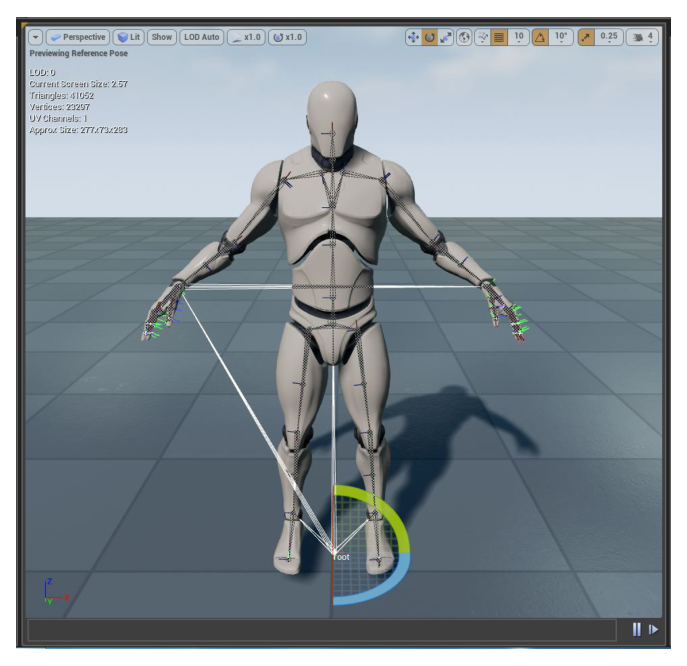Image resolution: width=687 pixels, height=666 pixels.
Task: Open the turntable speed x1.0 menu
Action: pos(287,37)
